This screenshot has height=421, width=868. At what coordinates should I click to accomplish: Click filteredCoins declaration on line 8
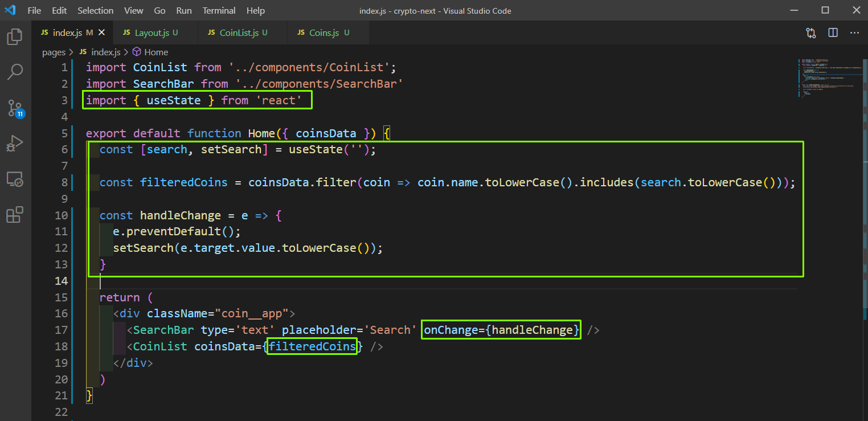pyautogui.click(x=184, y=182)
